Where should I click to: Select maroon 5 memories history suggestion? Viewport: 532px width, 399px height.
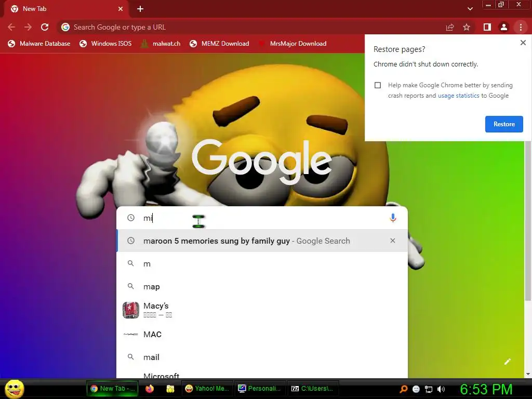[x=262, y=241]
